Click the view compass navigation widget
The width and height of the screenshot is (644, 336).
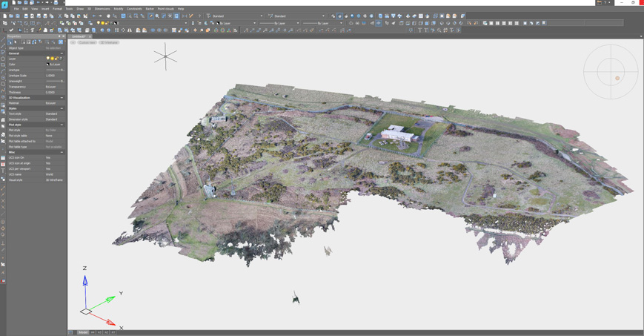pos(611,71)
